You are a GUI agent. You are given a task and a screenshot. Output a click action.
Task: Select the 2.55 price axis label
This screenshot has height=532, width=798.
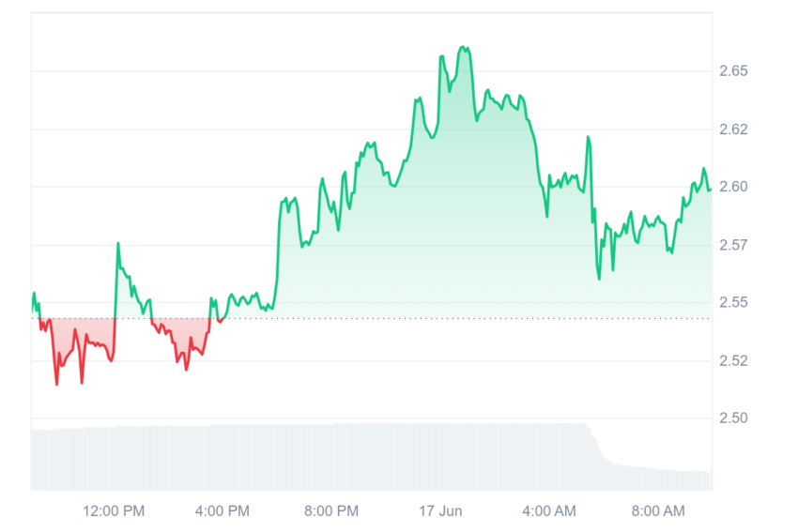click(733, 302)
